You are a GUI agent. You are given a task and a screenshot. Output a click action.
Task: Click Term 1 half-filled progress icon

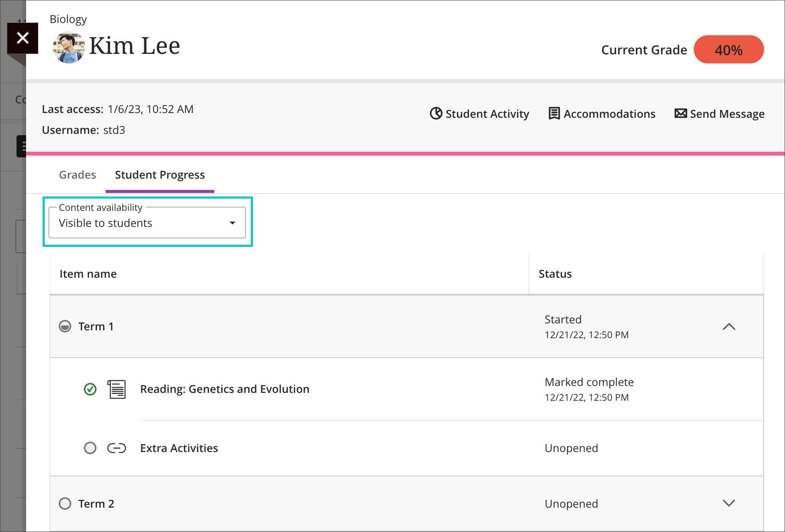tap(65, 326)
